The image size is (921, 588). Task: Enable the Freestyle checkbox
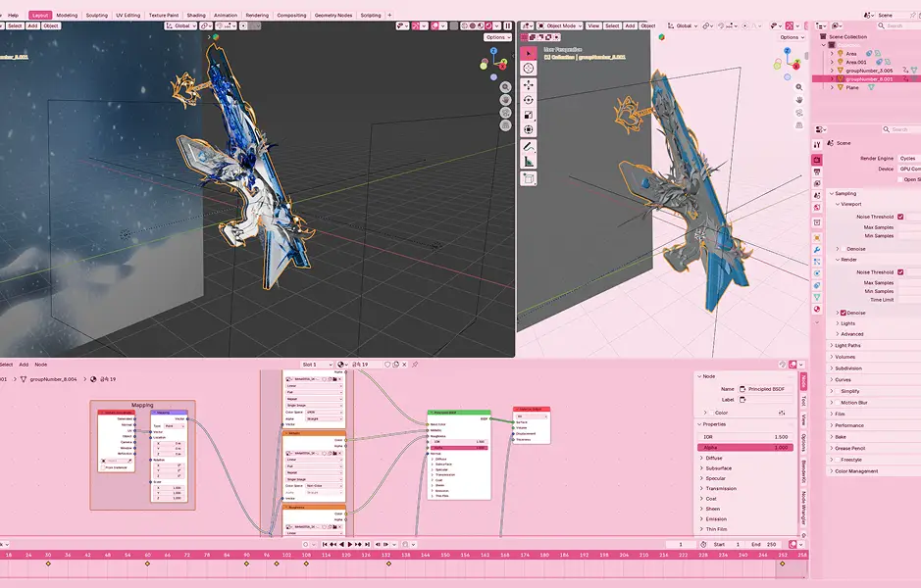[837, 460]
